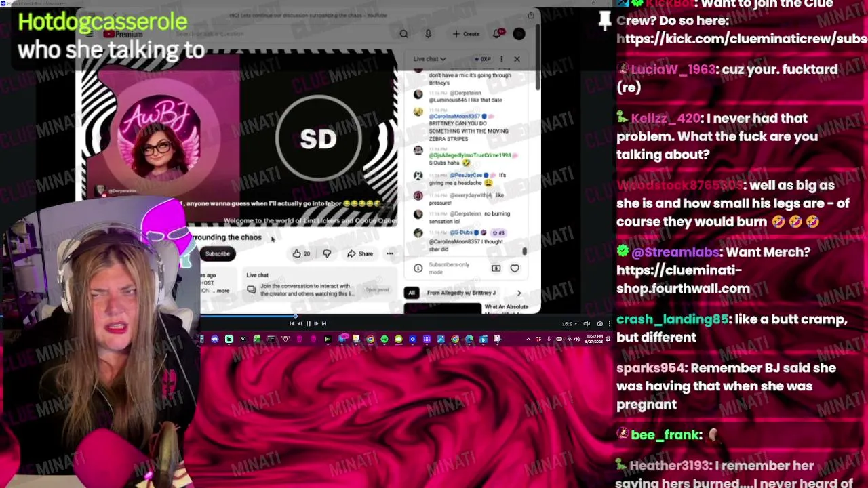Click @PeaJayCee username in YouTube live chat
Screen dimensions: 868x488
pos(466,175)
